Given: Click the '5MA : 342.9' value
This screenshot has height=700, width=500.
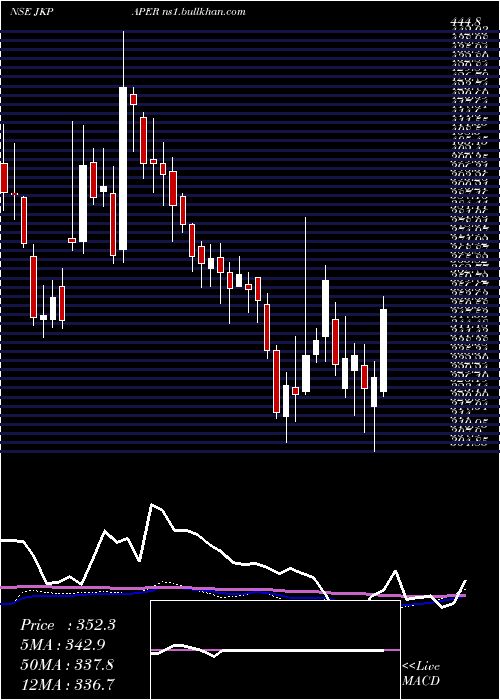Looking at the screenshot, I should click(x=63, y=644).
